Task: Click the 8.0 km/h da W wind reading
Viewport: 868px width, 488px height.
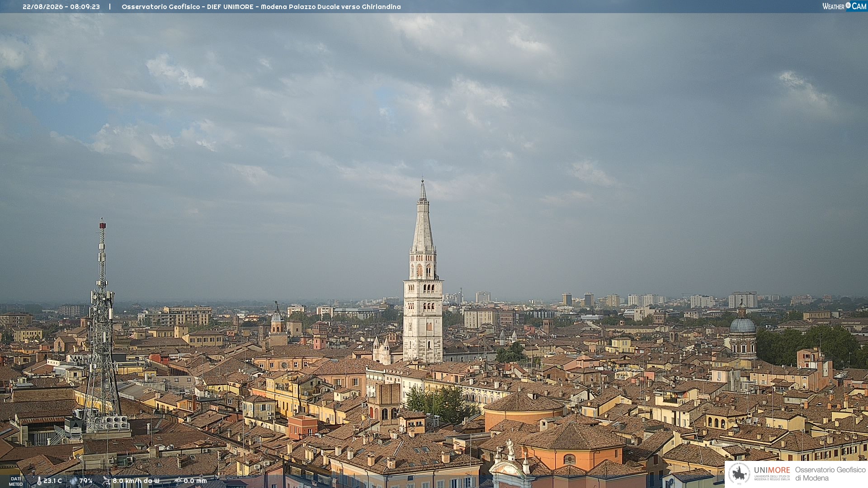Action: (x=136, y=481)
